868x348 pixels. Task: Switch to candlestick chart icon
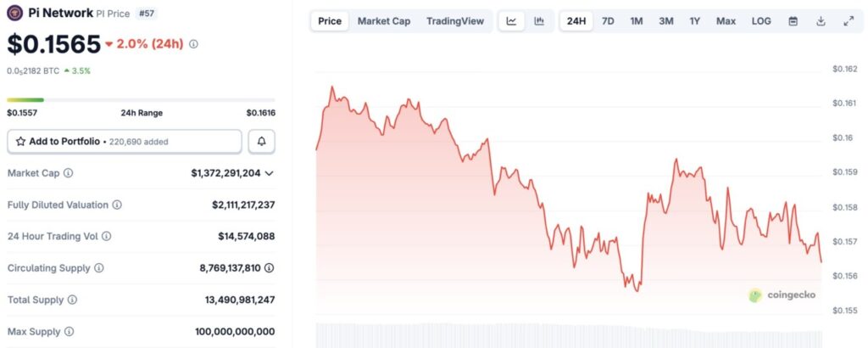tap(539, 21)
